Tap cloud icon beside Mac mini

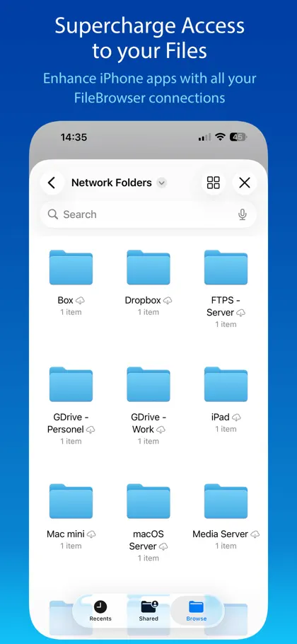click(x=91, y=535)
